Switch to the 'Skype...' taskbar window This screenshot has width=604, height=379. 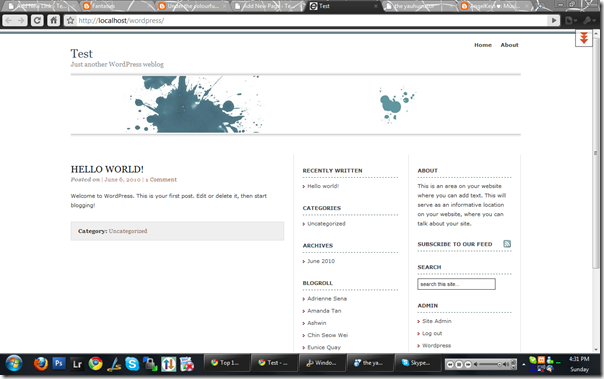417,363
